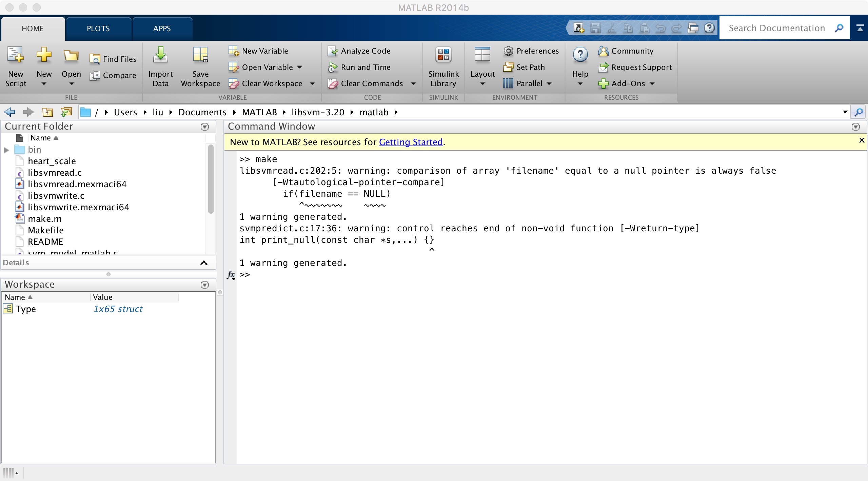Select the README file

pyautogui.click(x=45, y=242)
